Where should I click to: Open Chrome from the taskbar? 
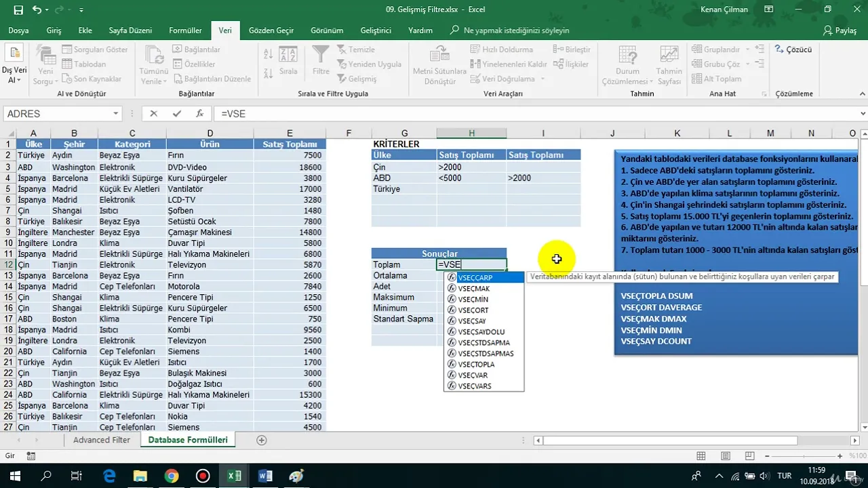click(x=172, y=476)
